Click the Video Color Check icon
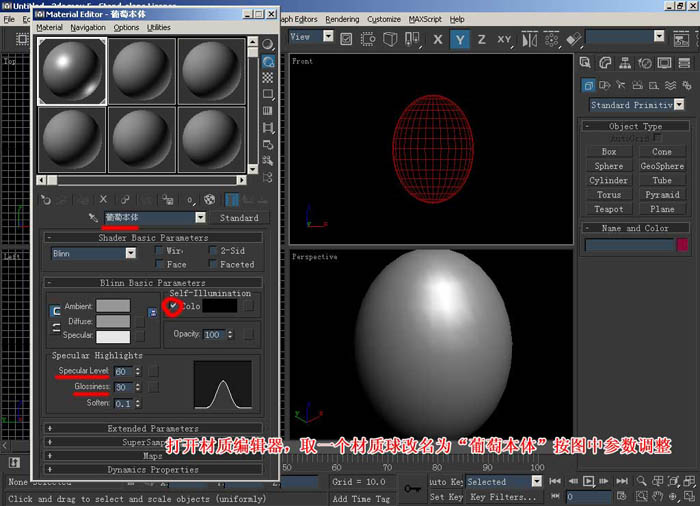The image size is (700, 506). click(x=268, y=111)
